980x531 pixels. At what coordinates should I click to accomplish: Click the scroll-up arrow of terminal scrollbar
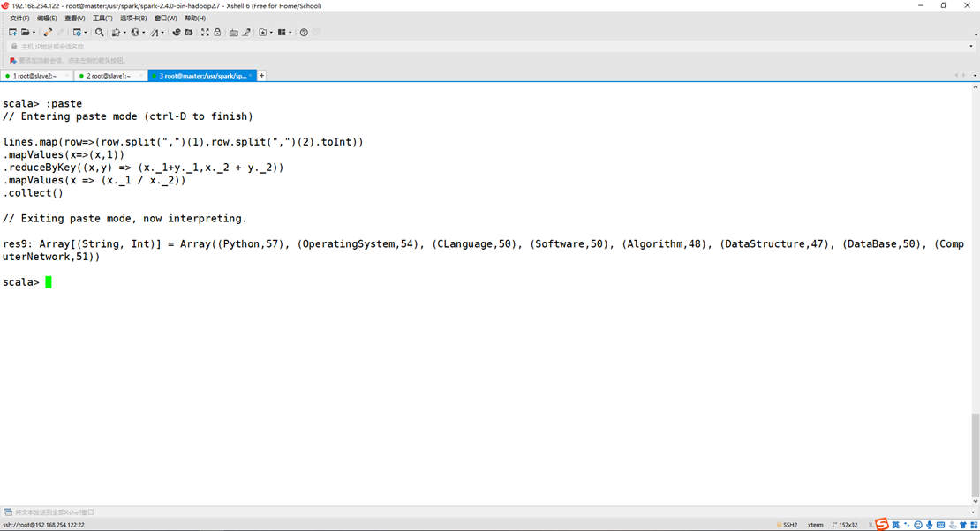pyautogui.click(x=976, y=86)
